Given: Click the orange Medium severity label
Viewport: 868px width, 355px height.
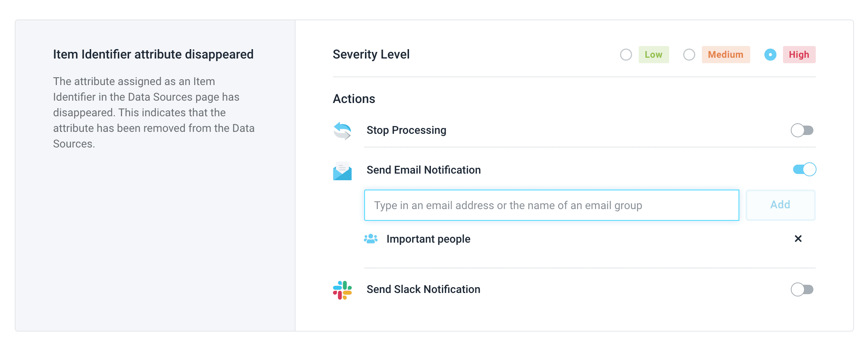Looking at the screenshot, I should [x=726, y=55].
